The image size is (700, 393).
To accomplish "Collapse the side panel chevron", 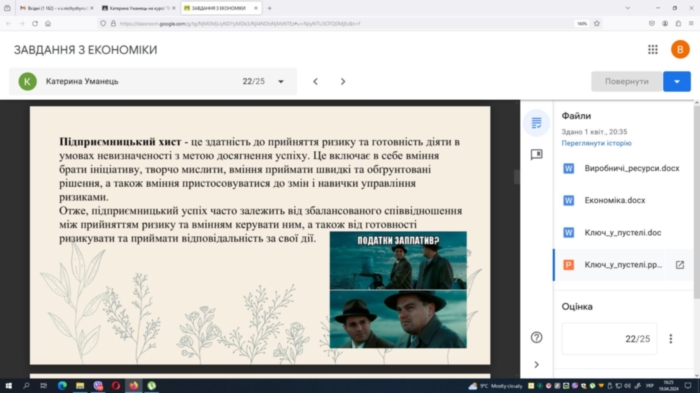I will (536, 364).
